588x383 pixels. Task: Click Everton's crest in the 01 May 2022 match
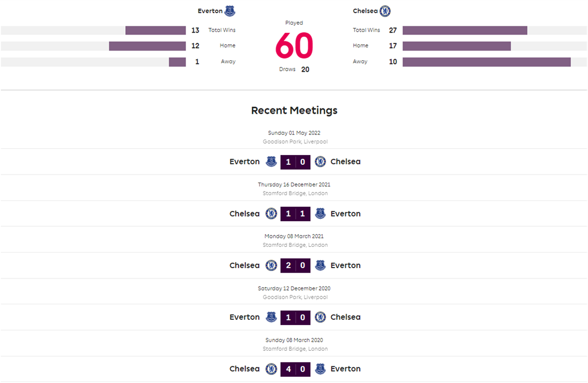click(x=272, y=162)
